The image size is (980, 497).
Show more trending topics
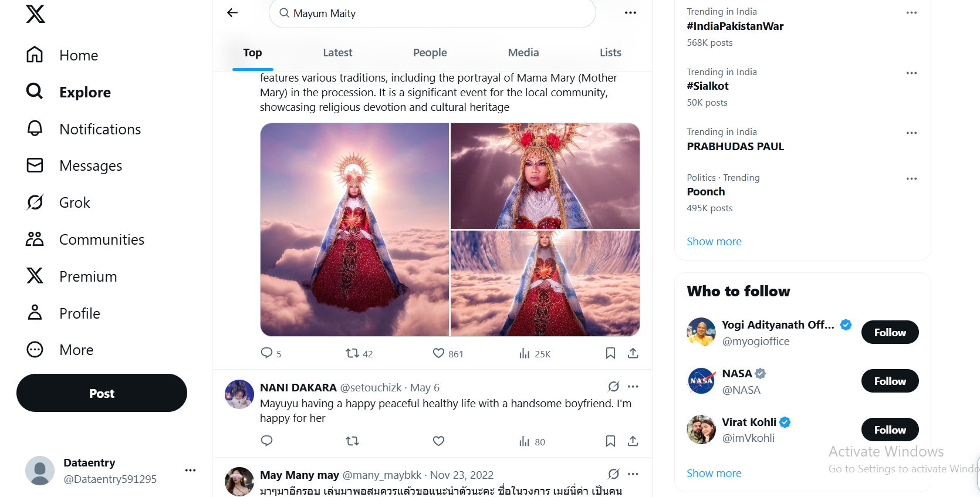pyautogui.click(x=714, y=241)
